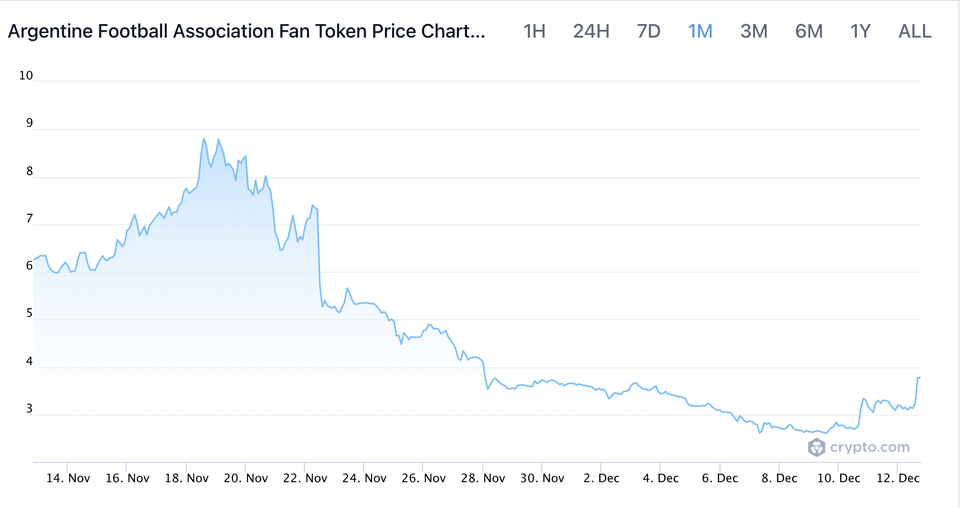Click the 18. Nov date label

point(186,479)
